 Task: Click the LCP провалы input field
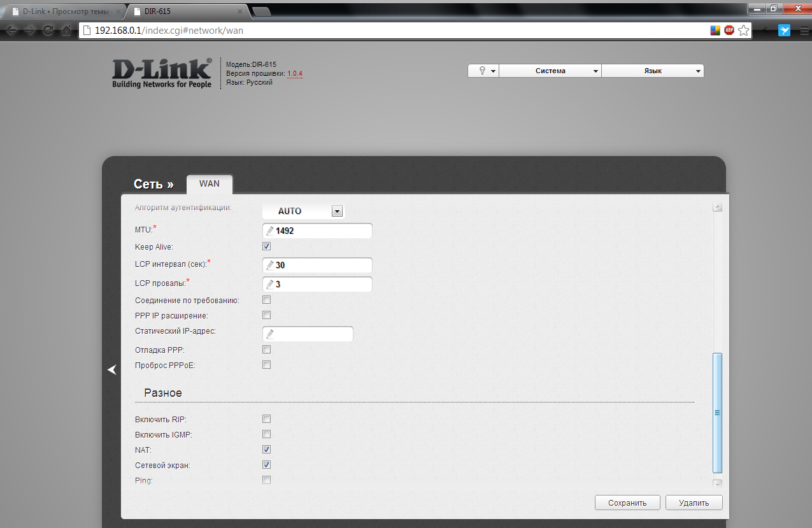[317, 284]
